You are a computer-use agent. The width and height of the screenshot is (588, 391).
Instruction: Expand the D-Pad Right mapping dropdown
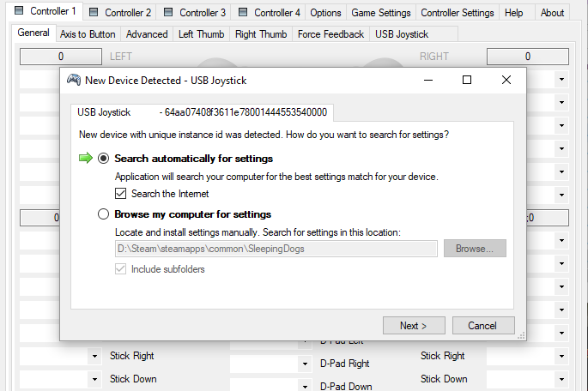tap(304, 364)
